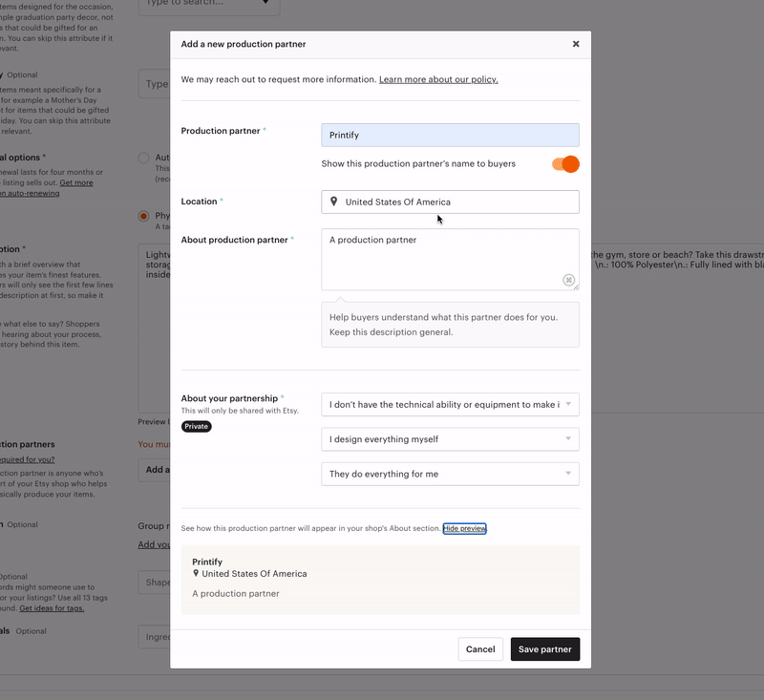Cancel adding the production partner
764x700 pixels.
[480, 649]
